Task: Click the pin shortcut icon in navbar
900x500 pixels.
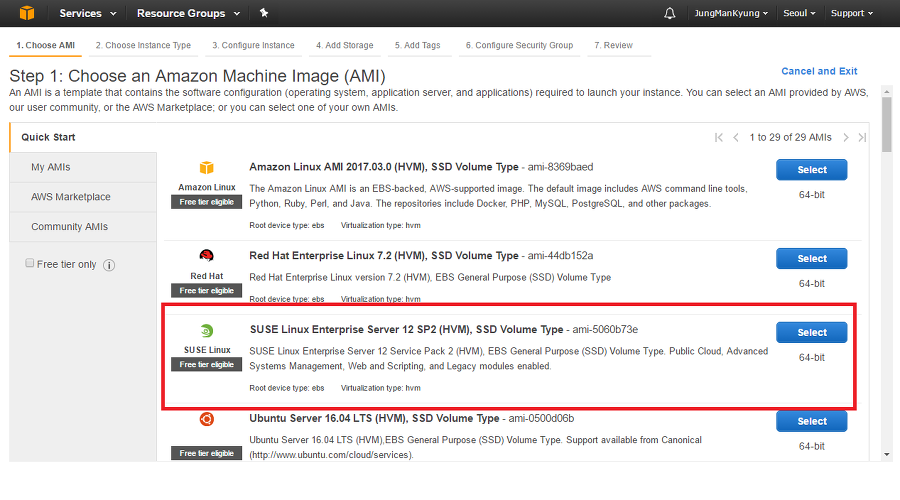Action: click(x=263, y=14)
